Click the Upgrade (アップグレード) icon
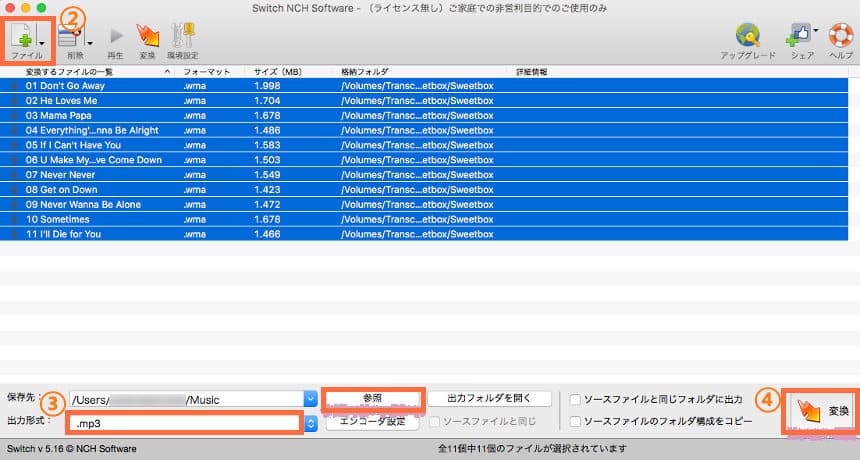860x460 pixels. 748,36
